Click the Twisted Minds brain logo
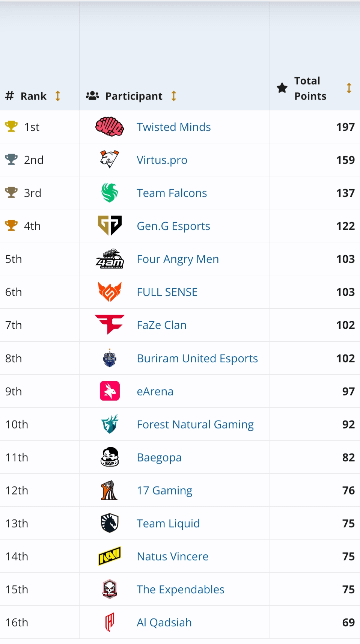360x644 pixels. [109, 127]
